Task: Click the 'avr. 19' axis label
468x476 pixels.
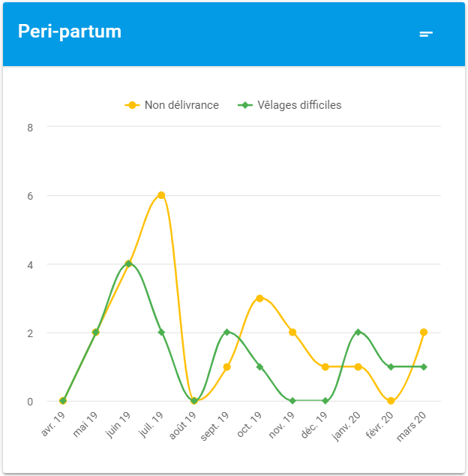Action: point(52,424)
